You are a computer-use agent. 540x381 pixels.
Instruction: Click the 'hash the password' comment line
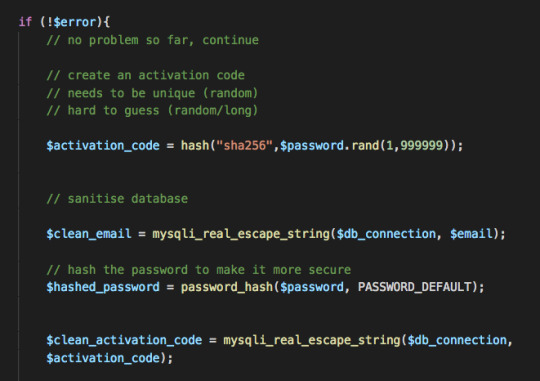[x=199, y=270]
